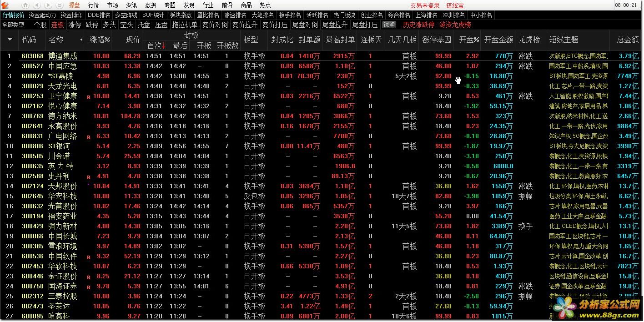Select the 全部类型 filter
Viewport: 644px width, 322px height.
click(13, 25)
